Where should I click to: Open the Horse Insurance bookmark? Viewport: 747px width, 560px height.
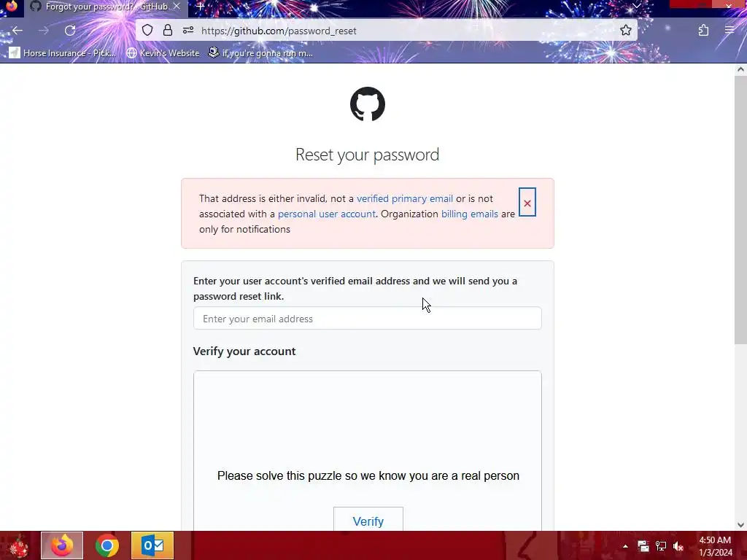[63, 52]
